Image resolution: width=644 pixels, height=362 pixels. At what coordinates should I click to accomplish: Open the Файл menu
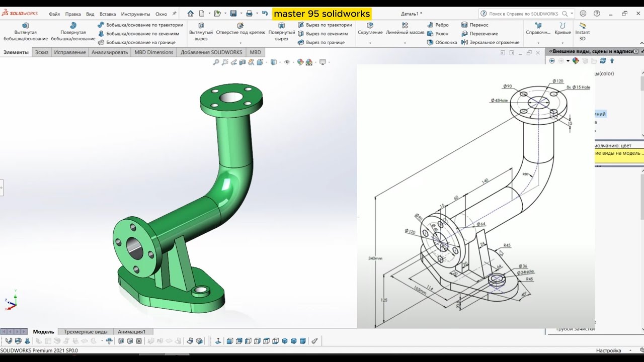pyautogui.click(x=54, y=14)
